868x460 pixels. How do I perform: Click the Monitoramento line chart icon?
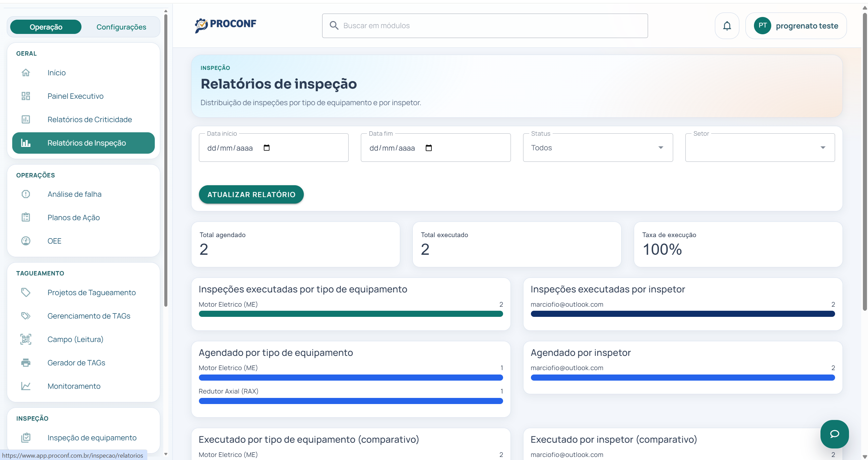click(x=26, y=386)
